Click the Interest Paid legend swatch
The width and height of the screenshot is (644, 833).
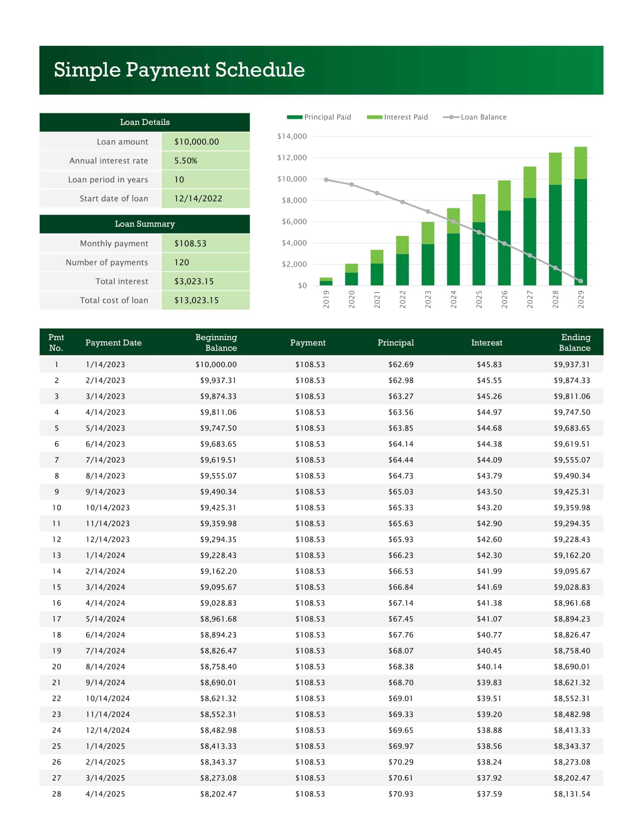tap(374, 117)
